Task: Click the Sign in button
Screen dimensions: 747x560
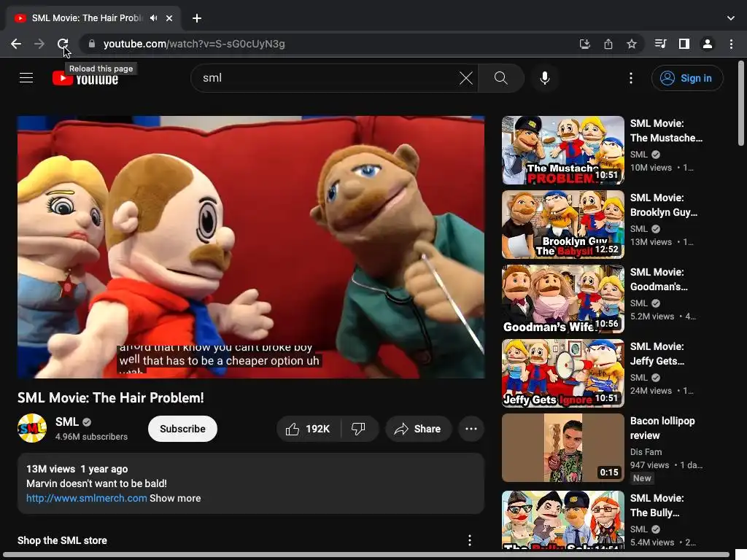Action: click(x=687, y=78)
